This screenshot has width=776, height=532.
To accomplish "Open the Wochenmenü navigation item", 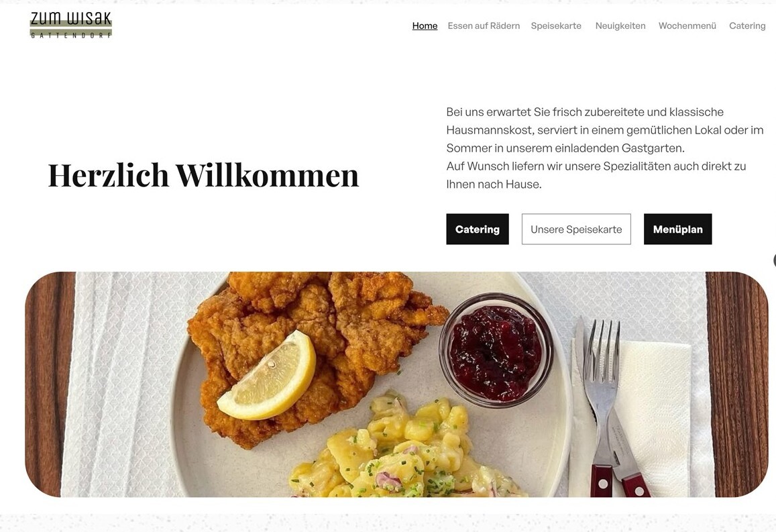I will click(x=687, y=25).
